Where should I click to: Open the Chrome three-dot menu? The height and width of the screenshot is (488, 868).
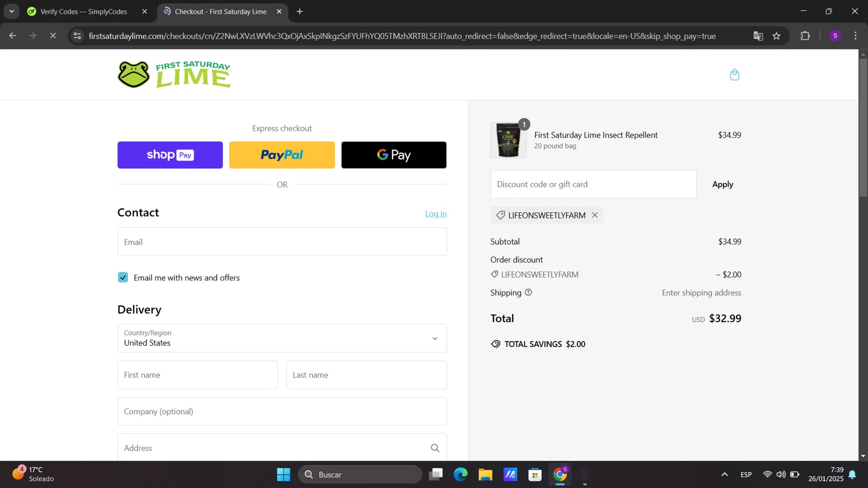pos(855,36)
